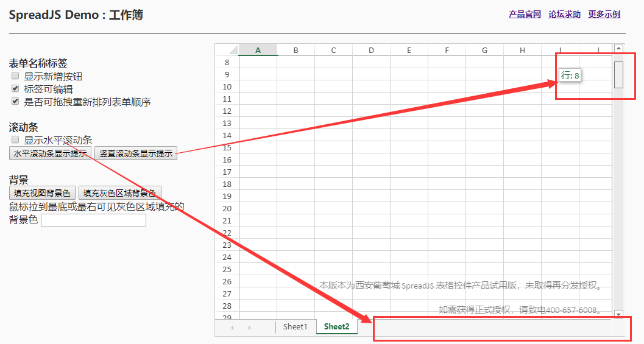Click the 背景色 input field
Screen dimensions: 644x344
coord(93,220)
